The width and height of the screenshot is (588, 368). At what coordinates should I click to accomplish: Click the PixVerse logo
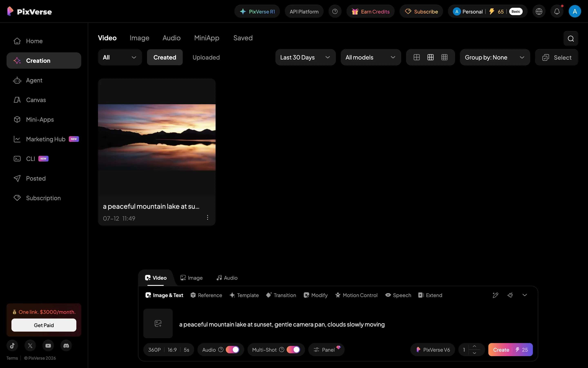click(29, 11)
